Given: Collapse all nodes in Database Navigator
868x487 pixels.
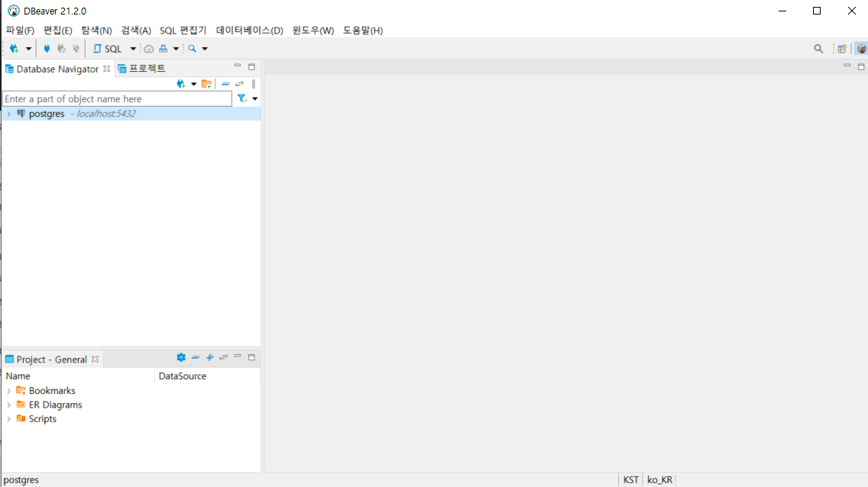Looking at the screenshot, I should pos(225,84).
